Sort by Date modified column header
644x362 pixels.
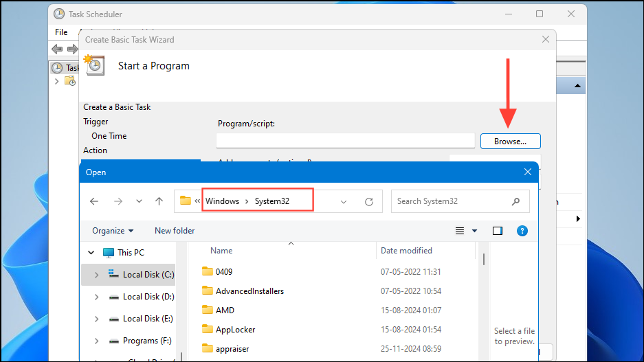click(406, 250)
